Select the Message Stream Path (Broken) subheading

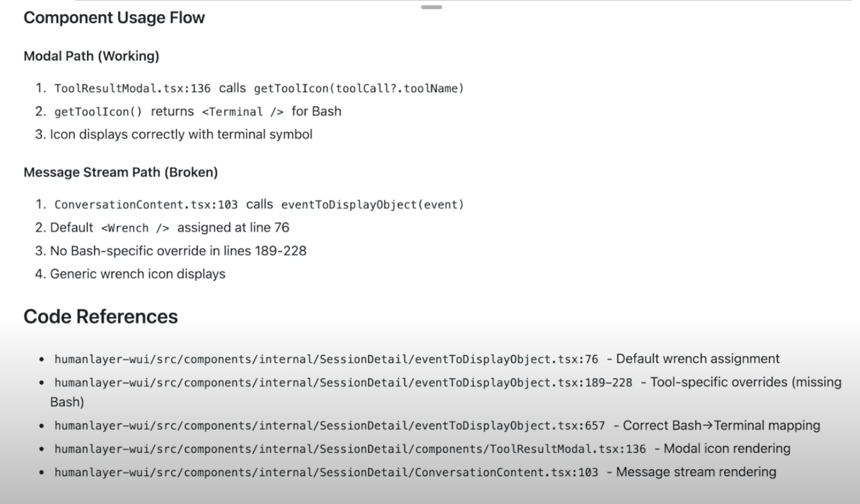pos(120,172)
